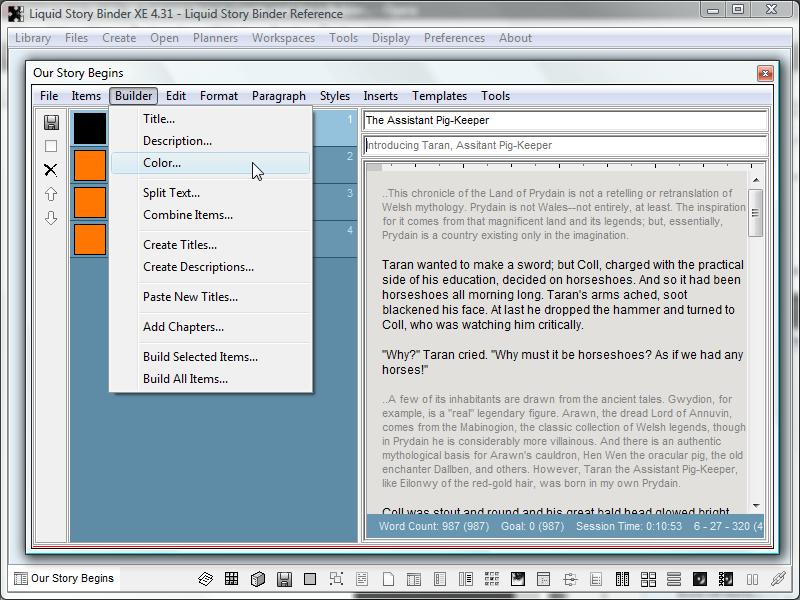Click the black X delete icon in left sidebar
The width and height of the screenshot is (800, 600).
point(51,170)
